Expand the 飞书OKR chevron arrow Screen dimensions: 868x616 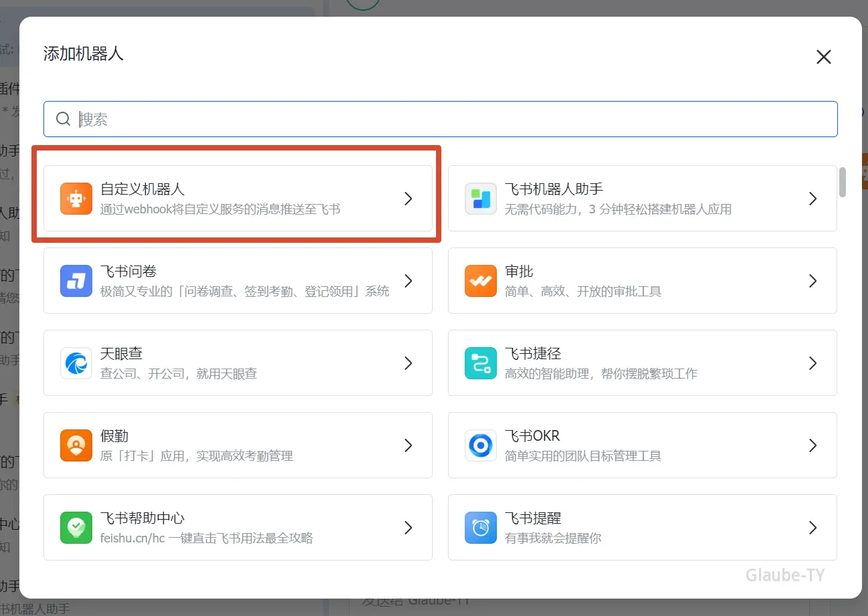(x=813, y=445)
